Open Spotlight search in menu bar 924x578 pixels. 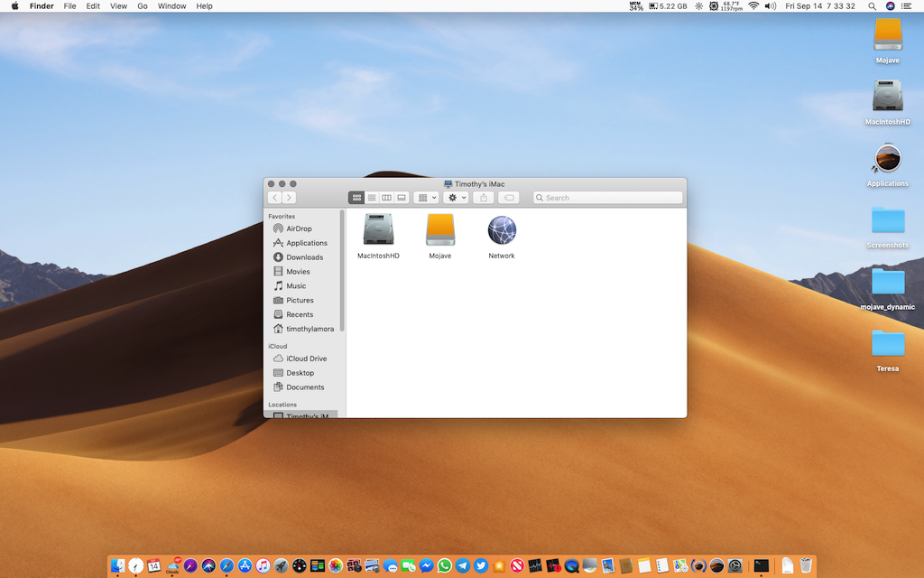click(873, 6)
